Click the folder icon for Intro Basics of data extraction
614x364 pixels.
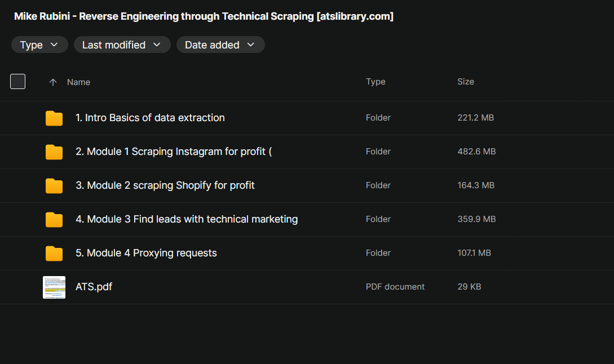54,118
